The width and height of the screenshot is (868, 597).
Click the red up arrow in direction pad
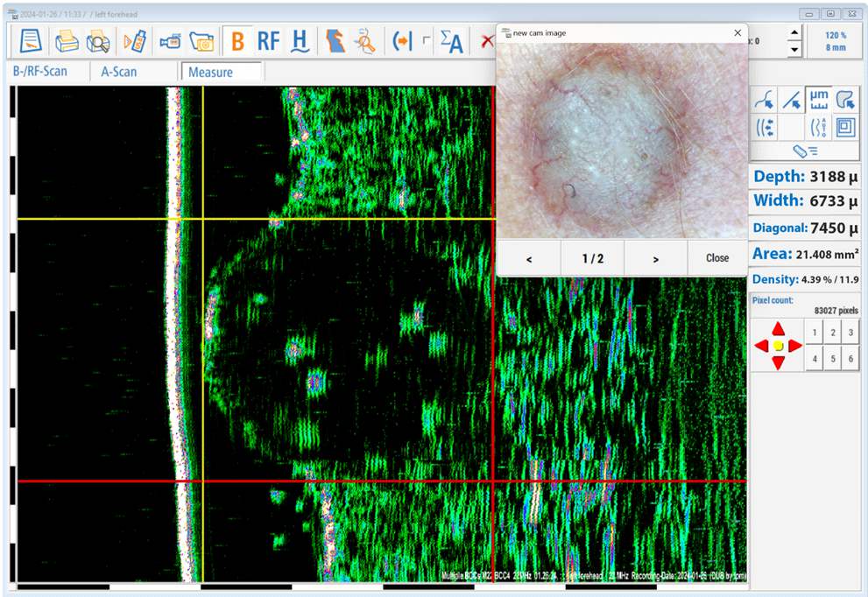[778, 329]
